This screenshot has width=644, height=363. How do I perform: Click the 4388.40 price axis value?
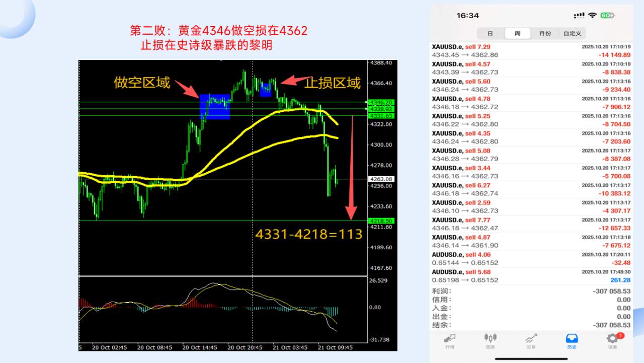381,63
